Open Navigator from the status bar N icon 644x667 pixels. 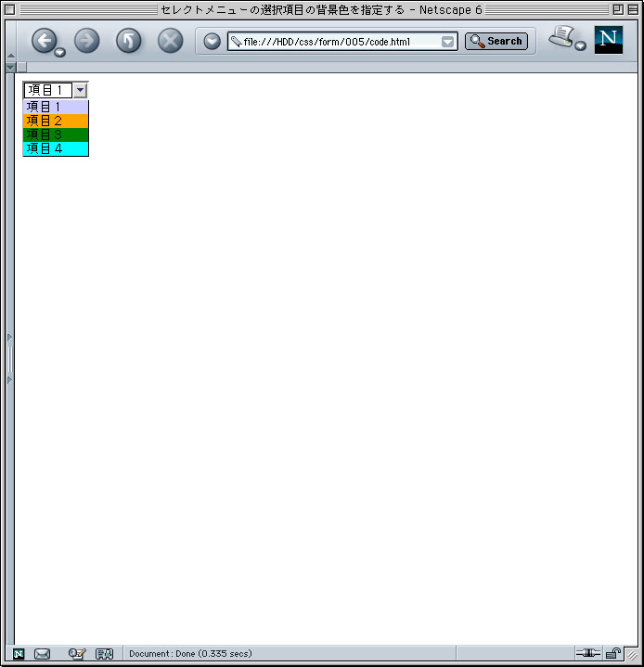[x=19, y=654]
